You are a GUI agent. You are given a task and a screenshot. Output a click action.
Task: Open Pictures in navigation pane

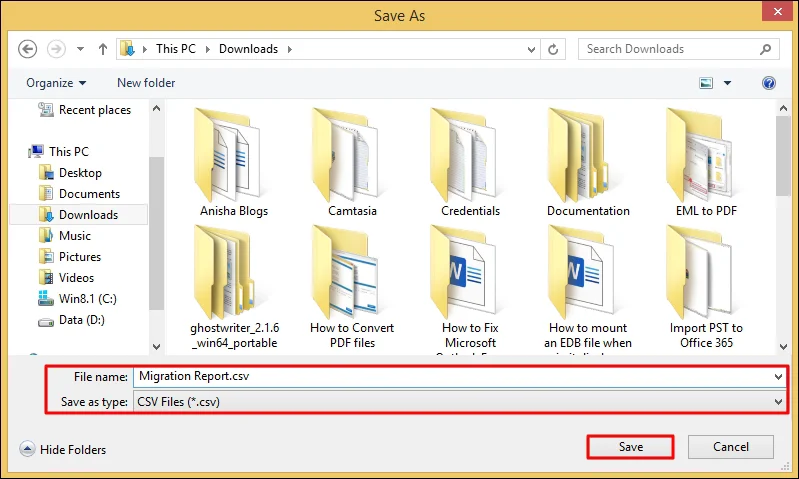(79, 257)
